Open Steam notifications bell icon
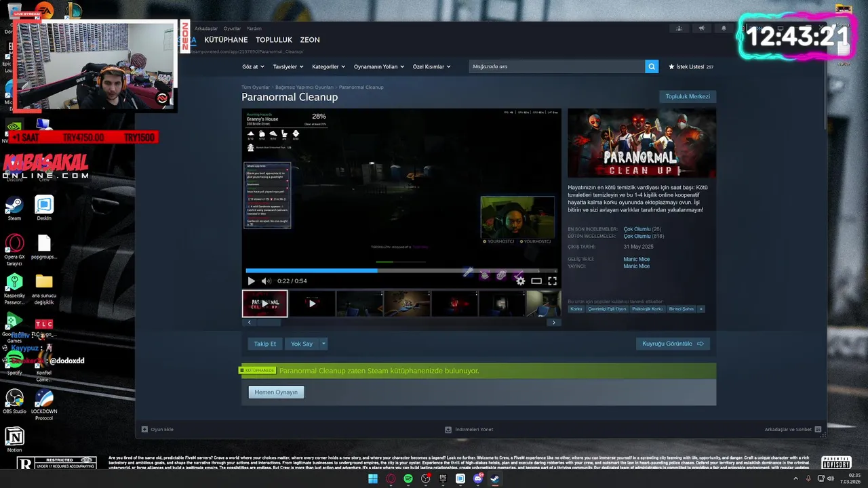This screenshot has height=488, width=868. point(724,28)
